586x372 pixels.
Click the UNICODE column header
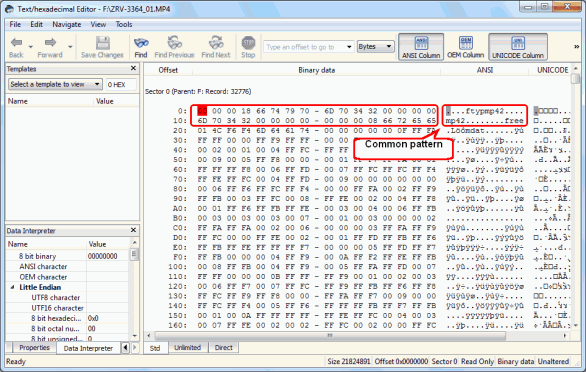pyautogui.click(x=552, y=70)
